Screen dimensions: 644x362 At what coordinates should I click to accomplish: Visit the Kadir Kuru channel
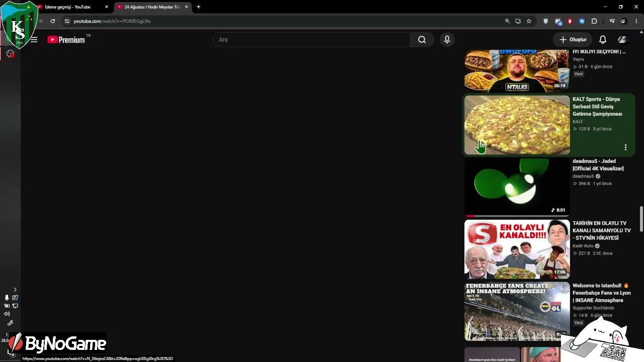583,246
